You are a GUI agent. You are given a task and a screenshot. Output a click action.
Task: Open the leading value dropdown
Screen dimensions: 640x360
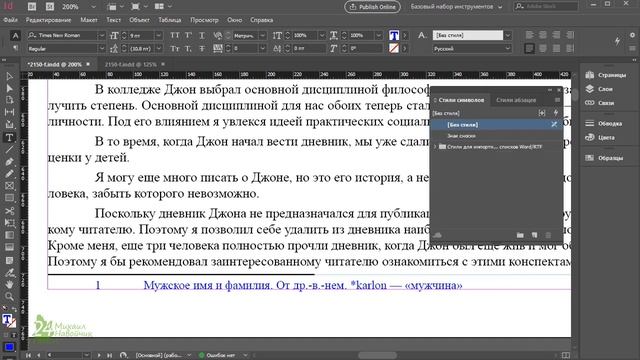click(158, 49)
